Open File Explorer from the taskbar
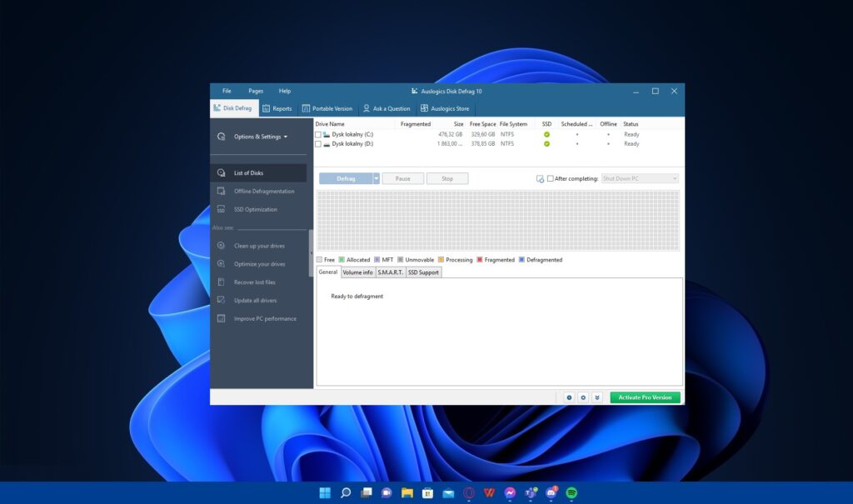The image size is (853, 504). (407, 493)
